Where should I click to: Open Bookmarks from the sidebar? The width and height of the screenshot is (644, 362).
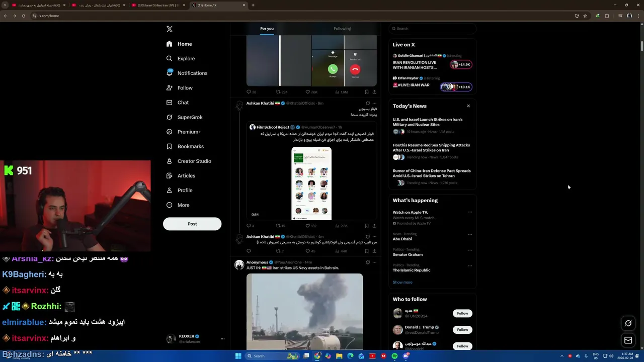pos(185,146)
